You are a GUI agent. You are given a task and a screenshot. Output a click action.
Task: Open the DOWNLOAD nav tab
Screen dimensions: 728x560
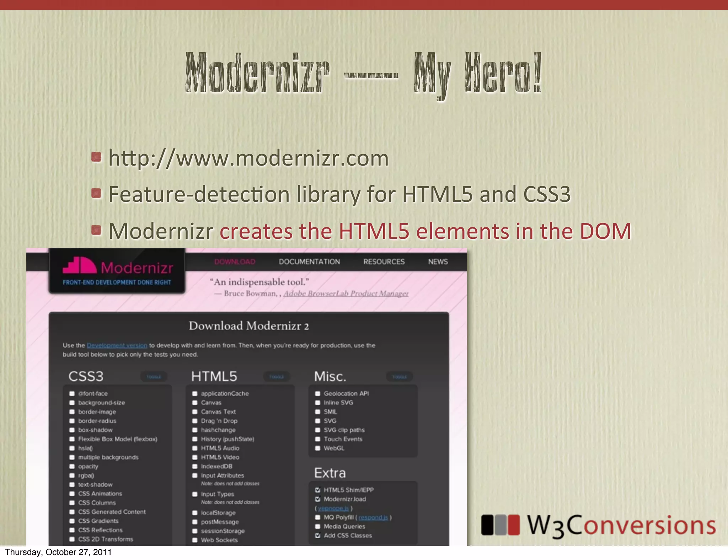(235, 262)
